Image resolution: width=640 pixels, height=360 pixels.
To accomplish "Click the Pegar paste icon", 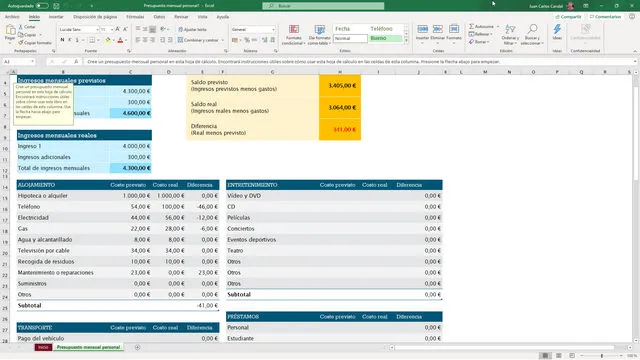I will tap(10, 30).
